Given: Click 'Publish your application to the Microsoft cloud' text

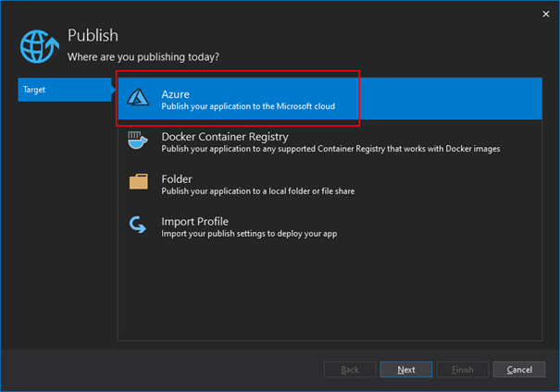Looking at the screenshot, I should tap(248, 106).
